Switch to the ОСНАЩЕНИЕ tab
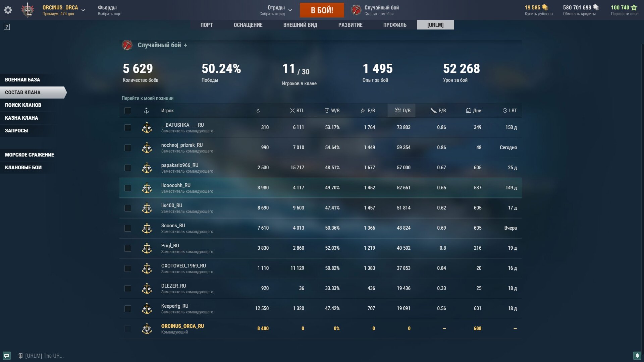 point(248,25)
